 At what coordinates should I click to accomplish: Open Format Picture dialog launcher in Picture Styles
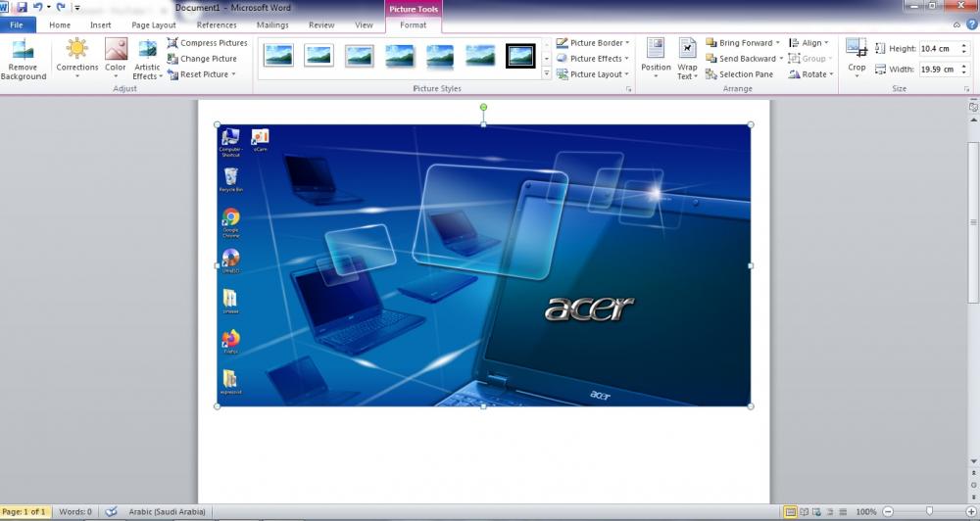[x=629, y=89]
